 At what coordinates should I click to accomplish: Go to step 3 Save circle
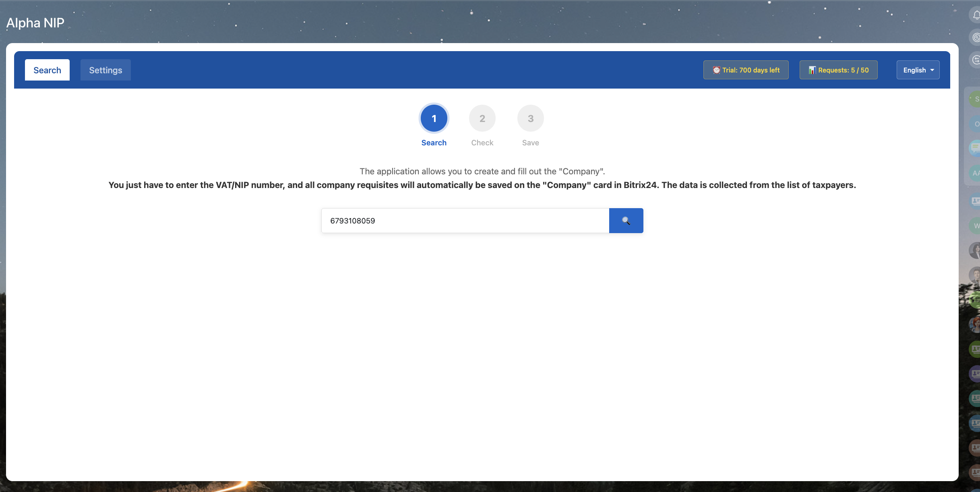530,118
